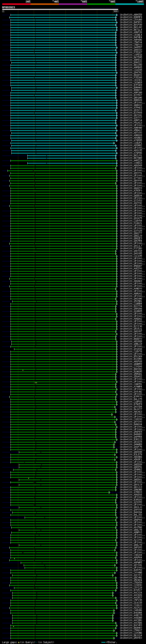This screenshot has height=644, width=146.
Task: Open the UniRef100_Q80V08 entry
Action: (x=131, y=180)
